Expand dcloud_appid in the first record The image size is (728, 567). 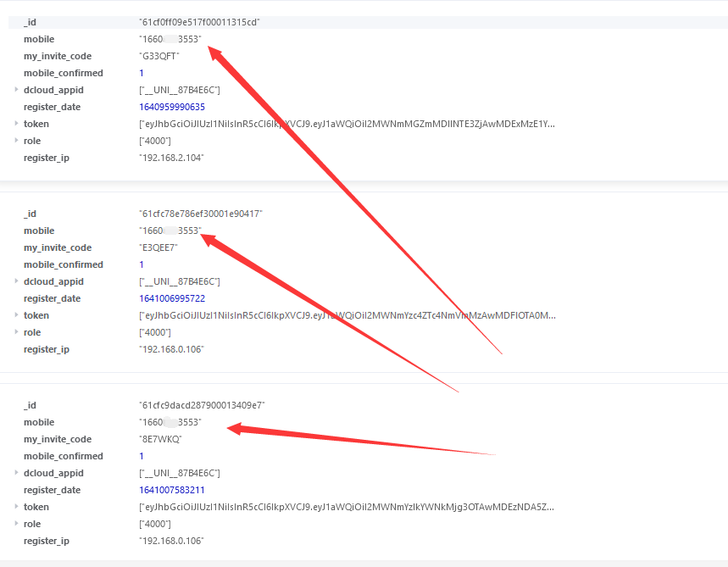pyautogui.click(x=16, y=90)
